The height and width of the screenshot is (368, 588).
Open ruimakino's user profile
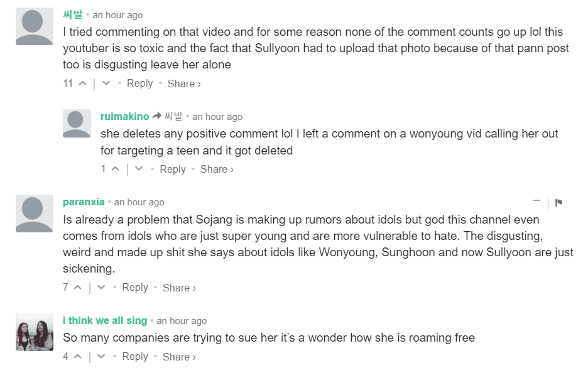click(124, 116)
